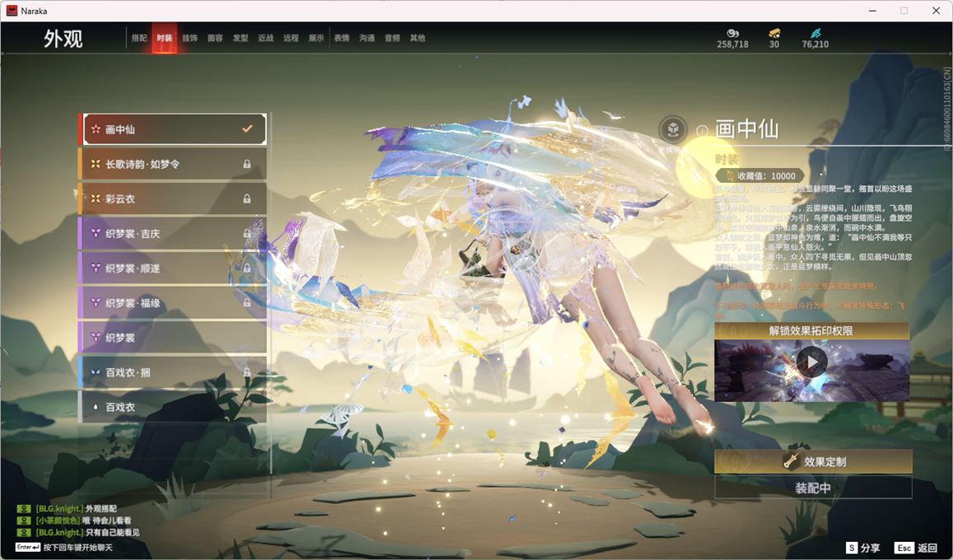Select the 音频 tab

392,38
